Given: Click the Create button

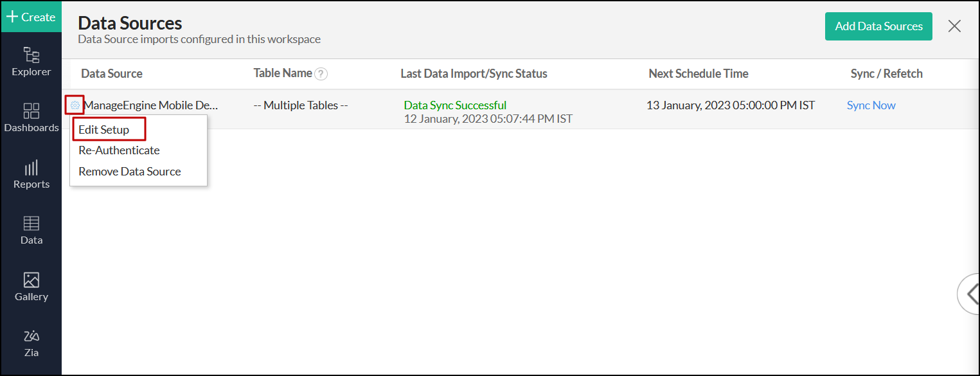Looking at the screenshot, I should 31,17.
